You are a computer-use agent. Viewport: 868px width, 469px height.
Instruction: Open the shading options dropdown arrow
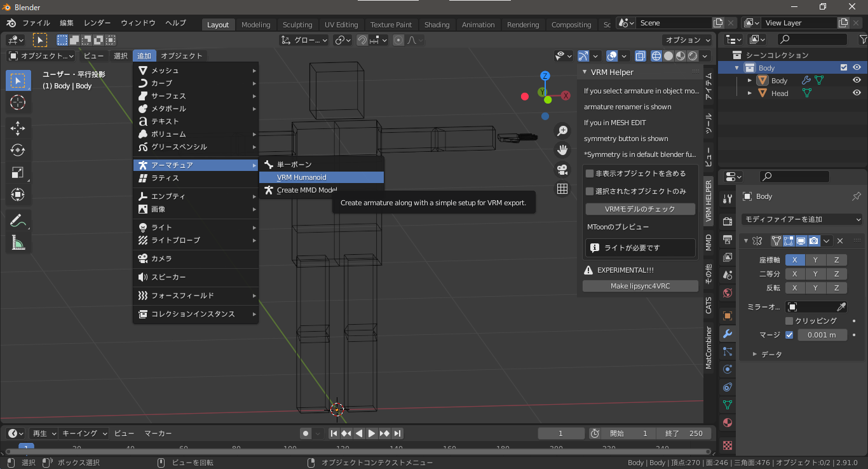[705, 56]
